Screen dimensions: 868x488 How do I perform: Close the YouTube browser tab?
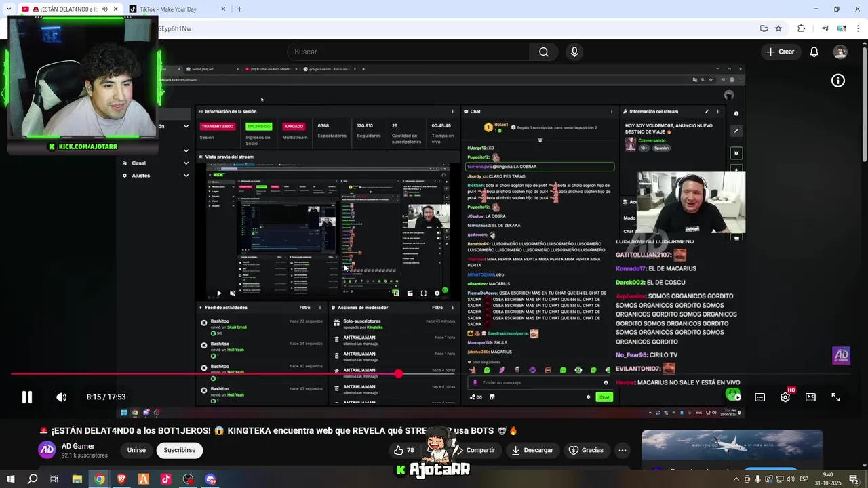[x=116, y=9]
